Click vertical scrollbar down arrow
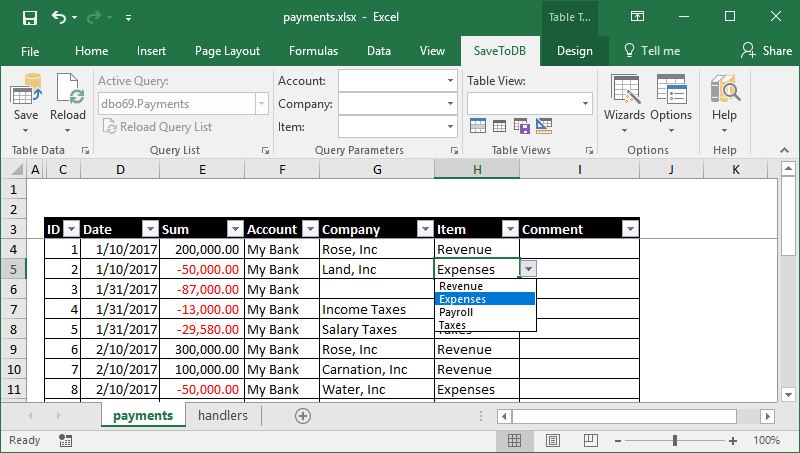 pos(788,394)
